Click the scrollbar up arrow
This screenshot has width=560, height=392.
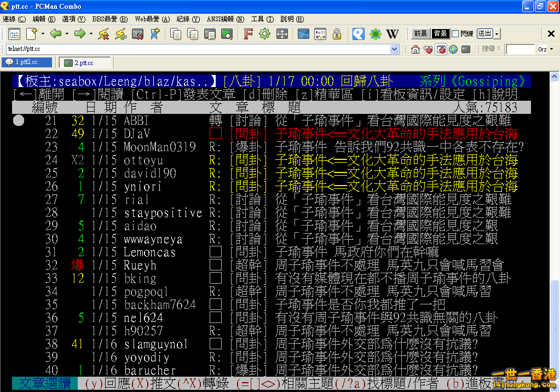coord(554,77)
